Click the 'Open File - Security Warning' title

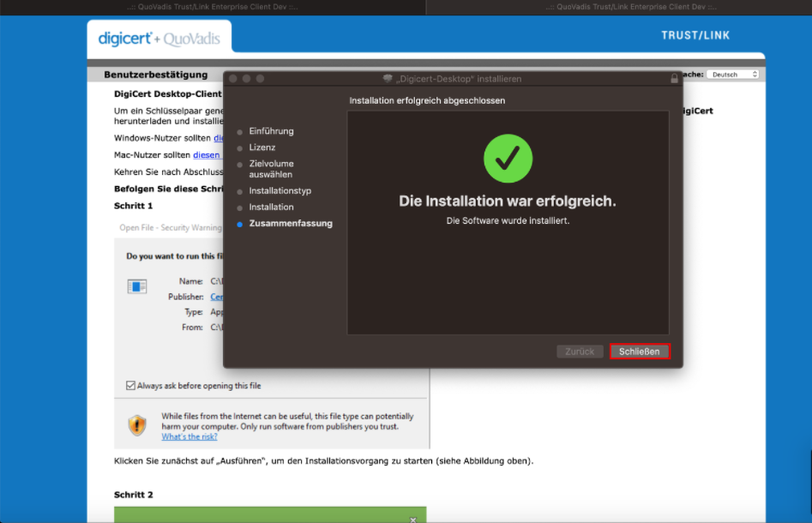171,227
